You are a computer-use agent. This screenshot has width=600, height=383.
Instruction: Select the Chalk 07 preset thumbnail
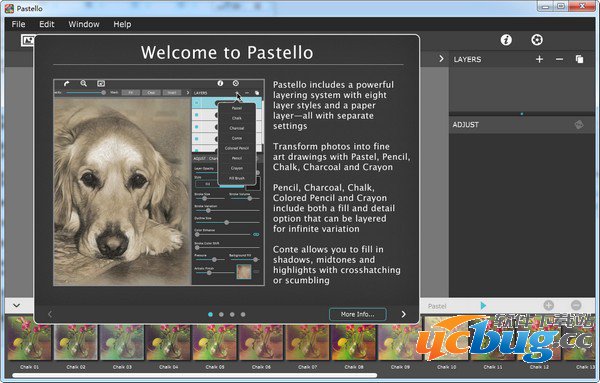coord(307,342)
